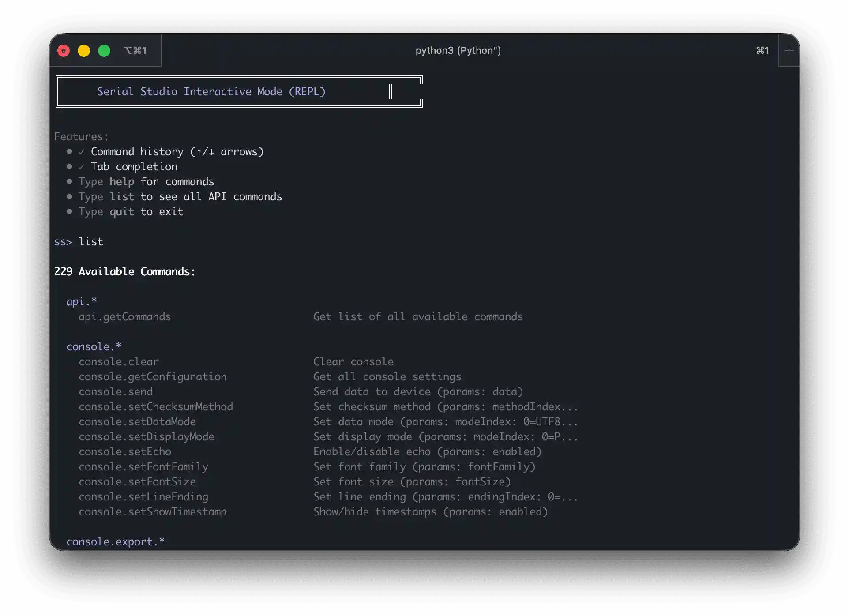Screen dimensions: 849x616
Task: Click the console.setFontSize command entry
Action: pyautogui.click(x=137, y=482)
